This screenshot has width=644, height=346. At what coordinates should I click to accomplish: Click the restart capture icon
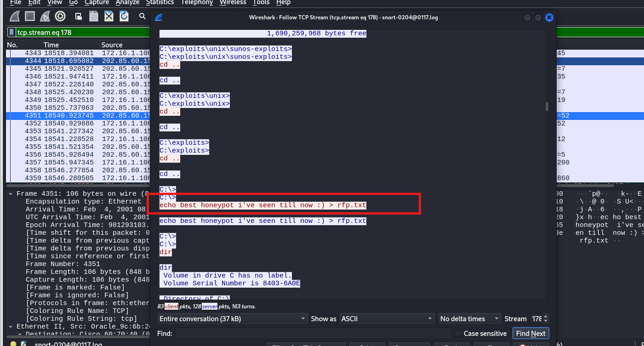(x=45, y=17)
